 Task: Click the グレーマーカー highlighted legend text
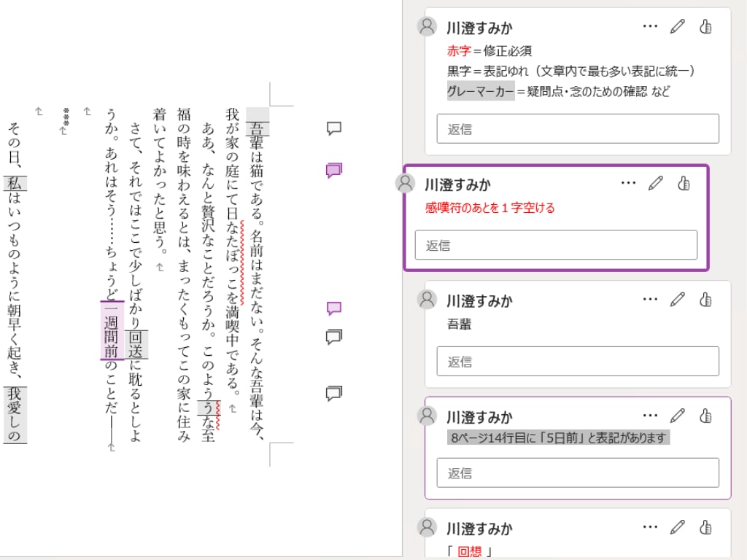(481, 90)
